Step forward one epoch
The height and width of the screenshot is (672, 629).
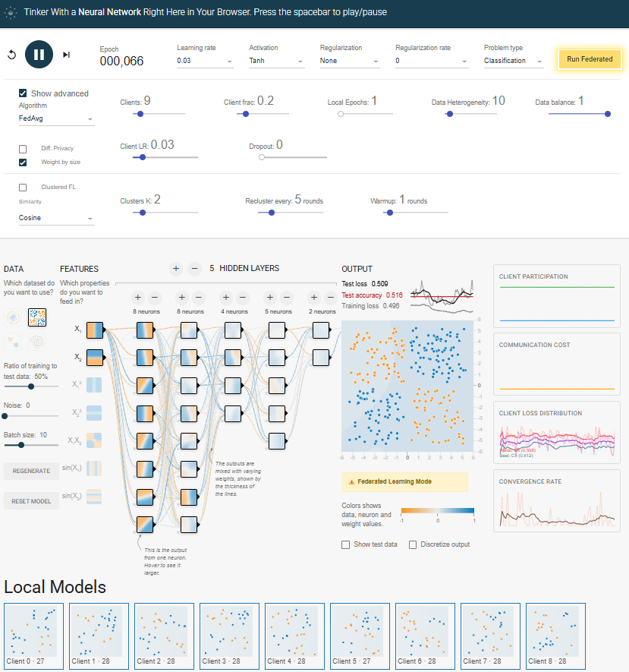coord(66,55)
